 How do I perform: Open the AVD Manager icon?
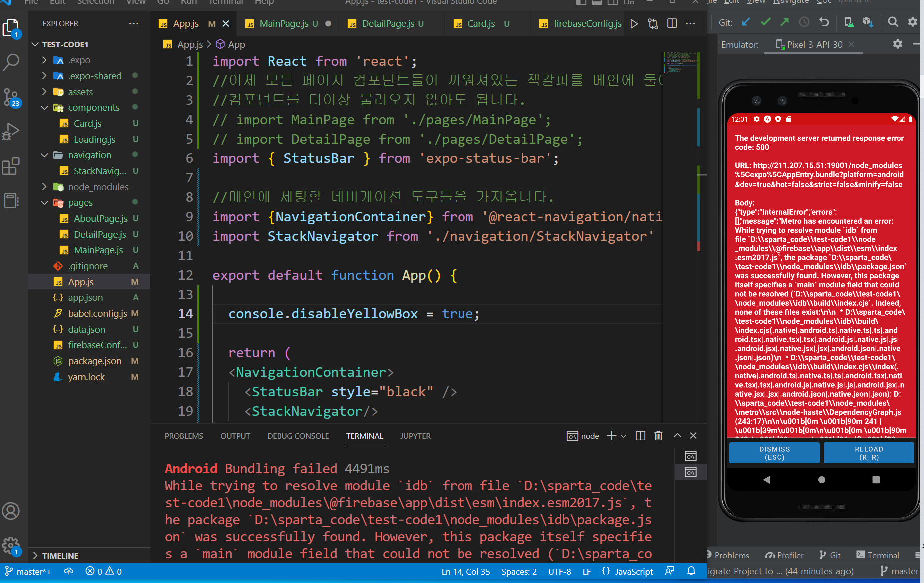(x=849, y=22)
